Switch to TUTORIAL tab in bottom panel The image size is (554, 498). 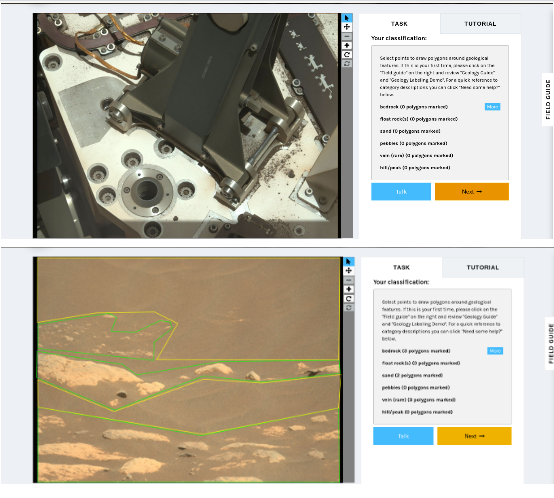pos(483,268)
